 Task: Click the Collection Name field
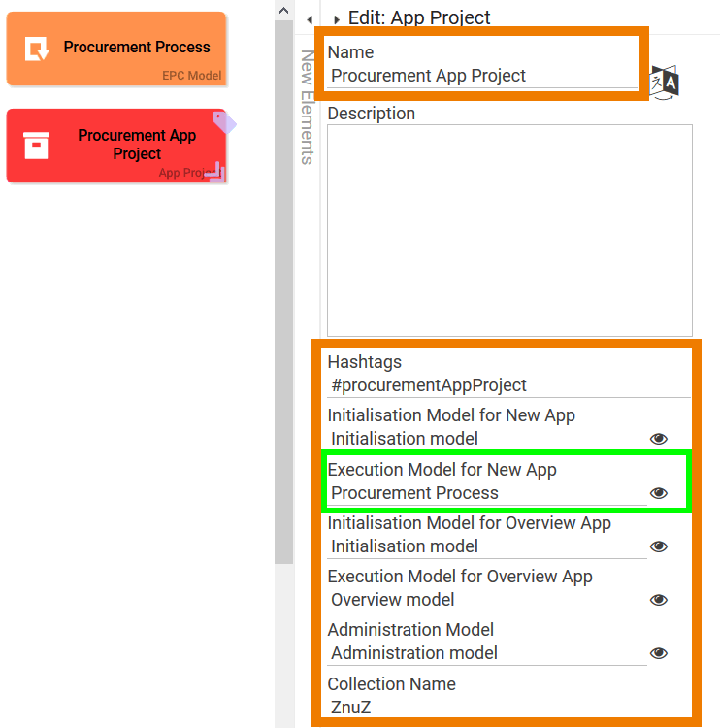coord(509,708)
